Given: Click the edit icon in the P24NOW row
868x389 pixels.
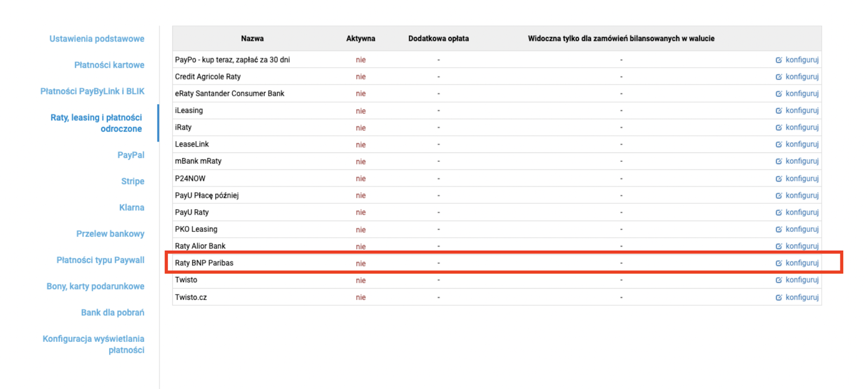Looking at the screenshot, I should 779,179.
